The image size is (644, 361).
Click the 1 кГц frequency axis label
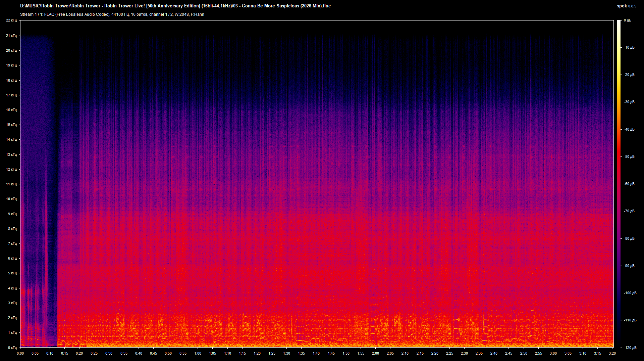[13, 332]
